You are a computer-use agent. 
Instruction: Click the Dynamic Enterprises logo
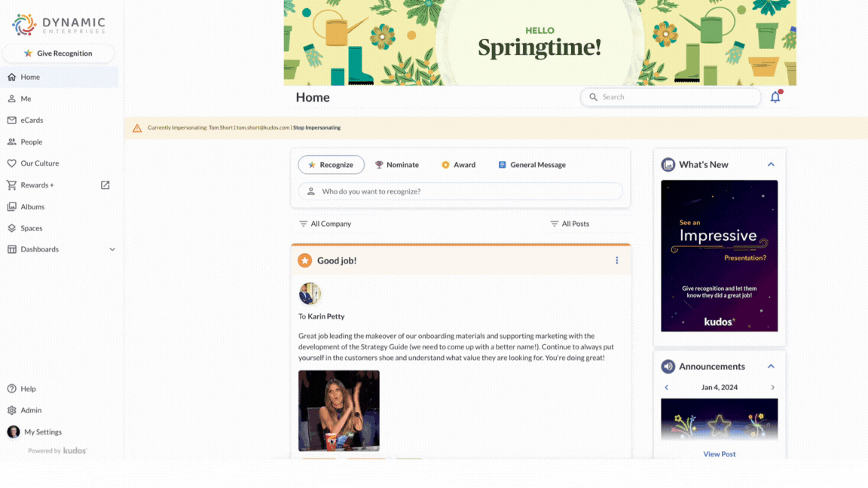pyautogui.click(x=59, y=25)
